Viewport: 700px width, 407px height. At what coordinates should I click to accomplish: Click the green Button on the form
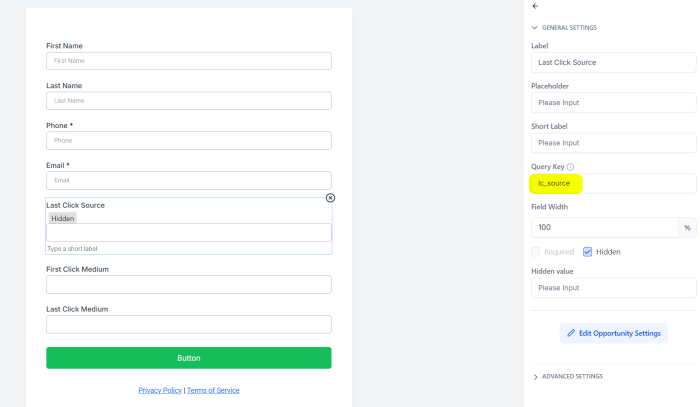point(189,358)
